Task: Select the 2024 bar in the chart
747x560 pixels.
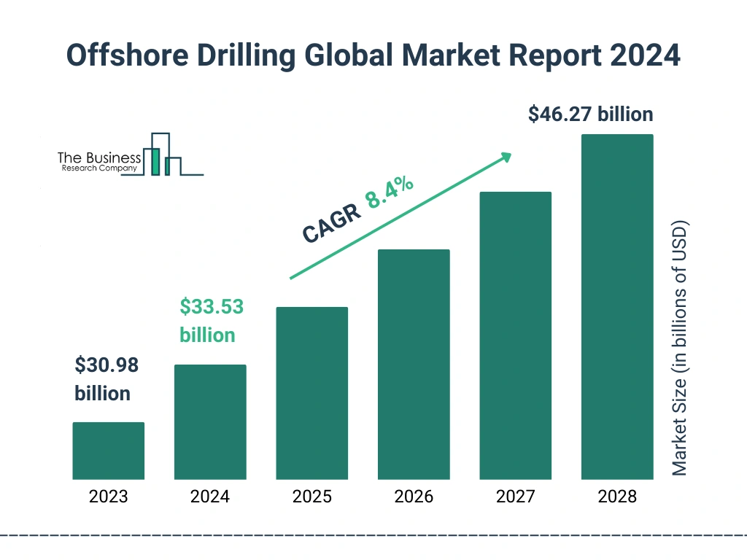Action: [x=209, y=421]
